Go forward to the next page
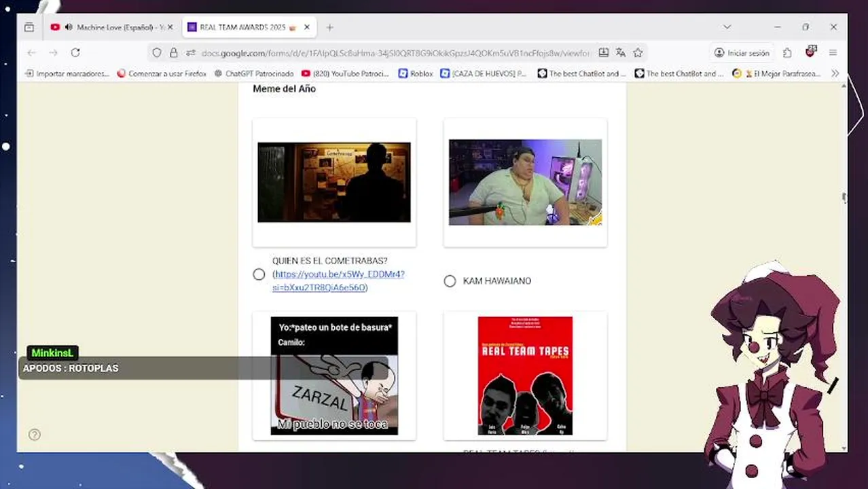 pos(53,52)
